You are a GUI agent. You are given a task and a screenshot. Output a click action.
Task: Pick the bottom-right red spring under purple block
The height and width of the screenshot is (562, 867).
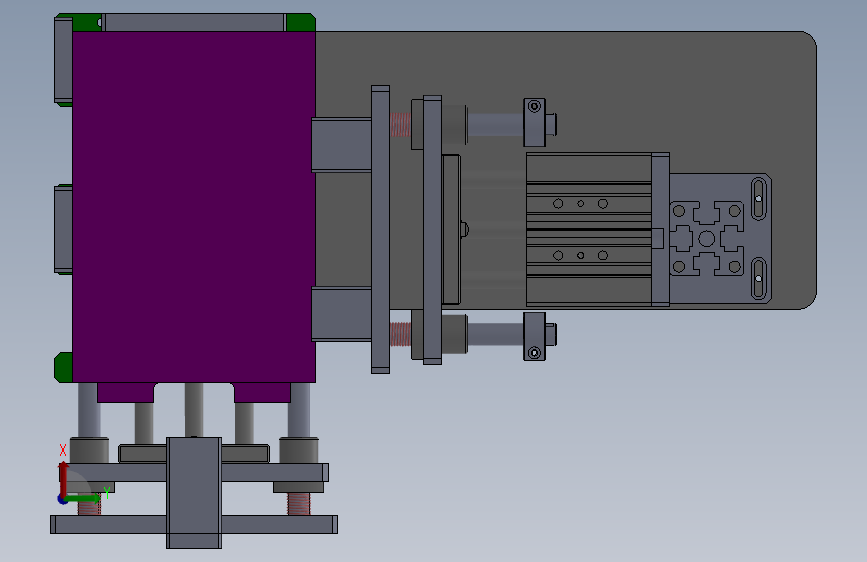299,504
